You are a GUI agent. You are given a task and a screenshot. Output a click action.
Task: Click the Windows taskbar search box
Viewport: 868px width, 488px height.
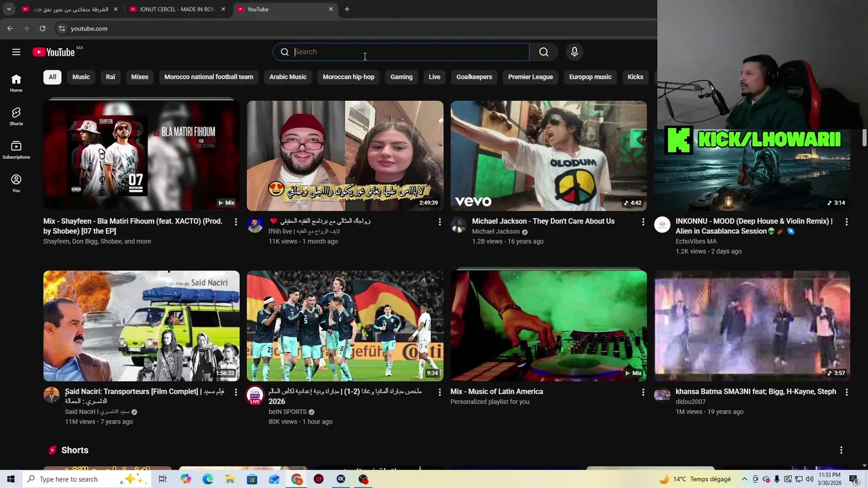tap(85, 479)
